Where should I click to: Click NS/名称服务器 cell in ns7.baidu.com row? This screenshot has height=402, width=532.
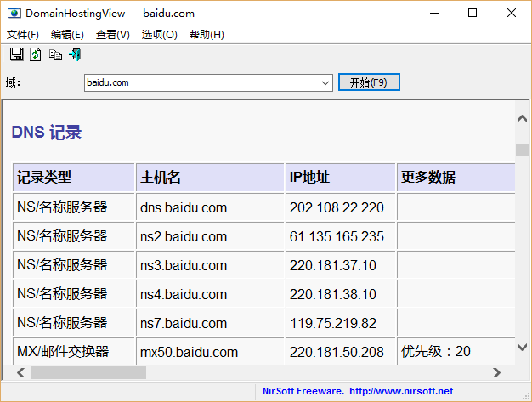point(74,323)
